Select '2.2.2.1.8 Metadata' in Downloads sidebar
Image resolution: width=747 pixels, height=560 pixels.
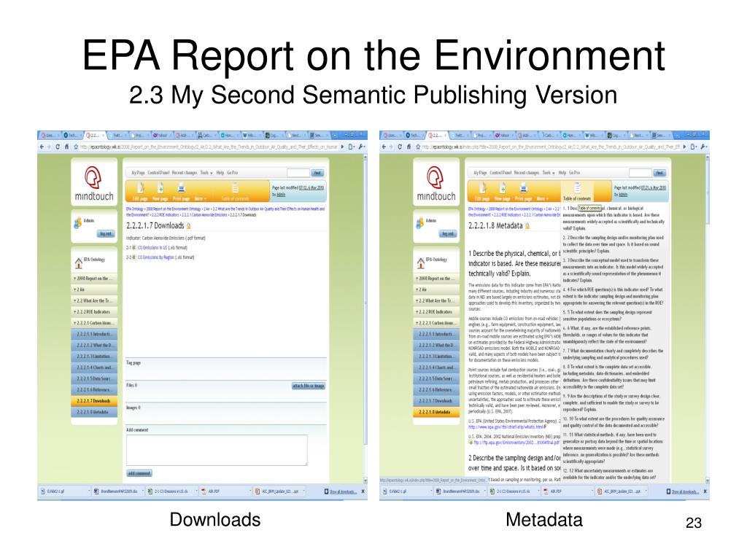click(x=94, y=412)
